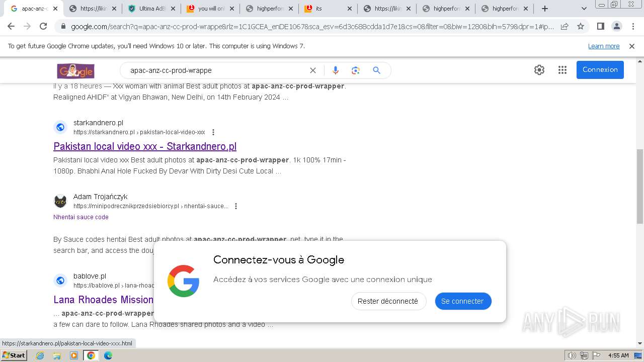Reload the current page
Viewport: 644px width, 362px height.
(x=43, y=26)
